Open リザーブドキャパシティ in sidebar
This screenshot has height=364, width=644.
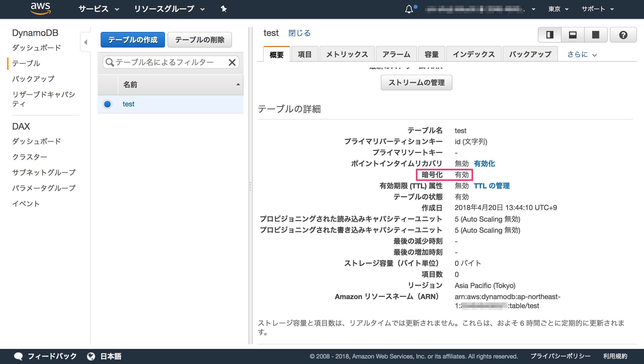[44, 99]
